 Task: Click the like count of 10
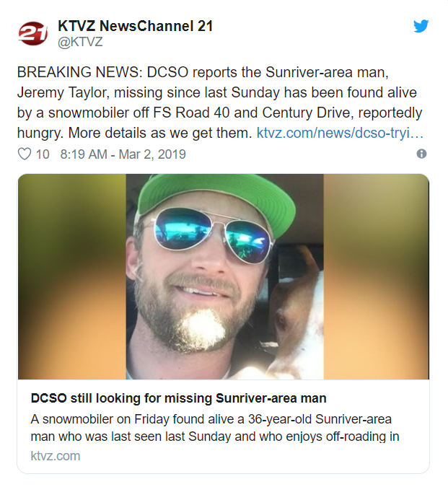43,154
